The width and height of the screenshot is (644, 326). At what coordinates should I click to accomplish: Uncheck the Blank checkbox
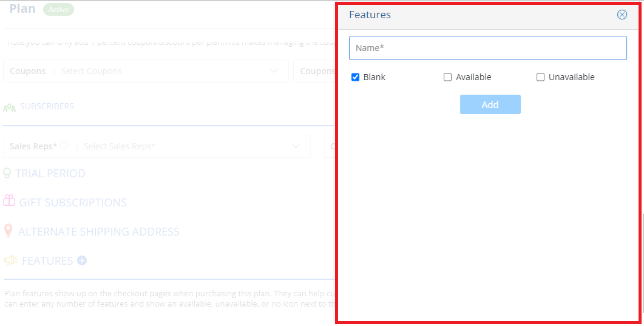coord(355,77)
